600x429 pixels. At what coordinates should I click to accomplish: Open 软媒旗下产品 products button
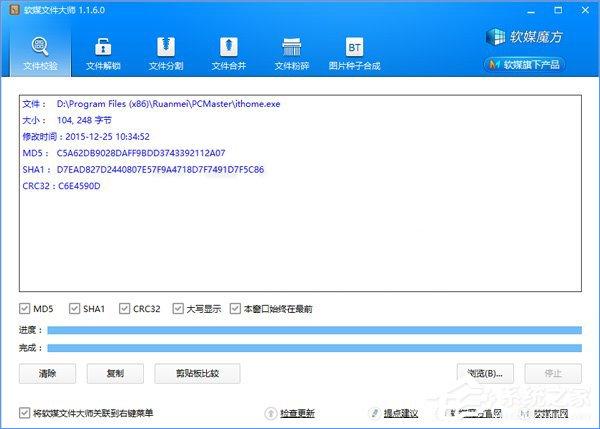click(525, 65)
